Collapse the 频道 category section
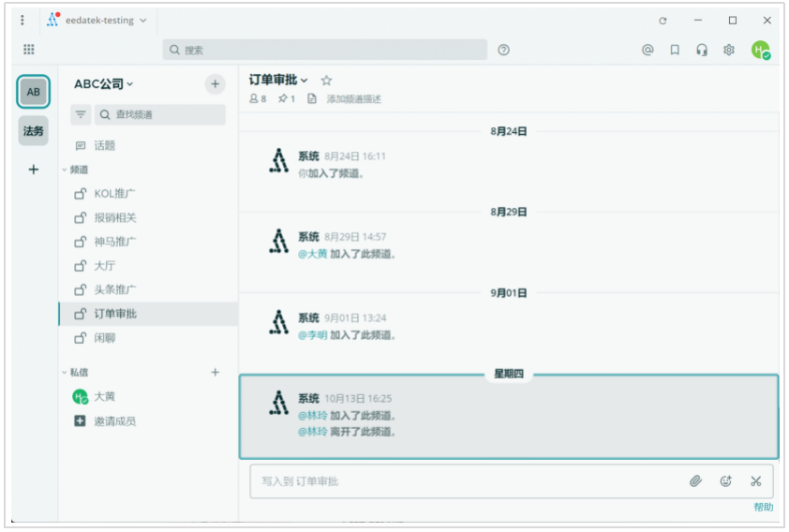This screenshot has width=789, height=532. pyautogui.click(x=76, y=170)
